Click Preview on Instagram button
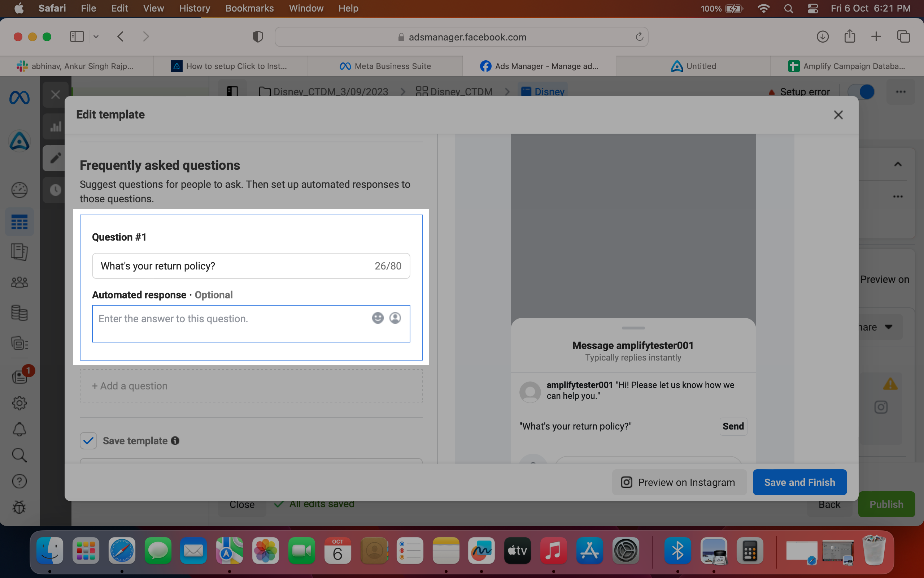The image size is (924, 578). [679, 482]
